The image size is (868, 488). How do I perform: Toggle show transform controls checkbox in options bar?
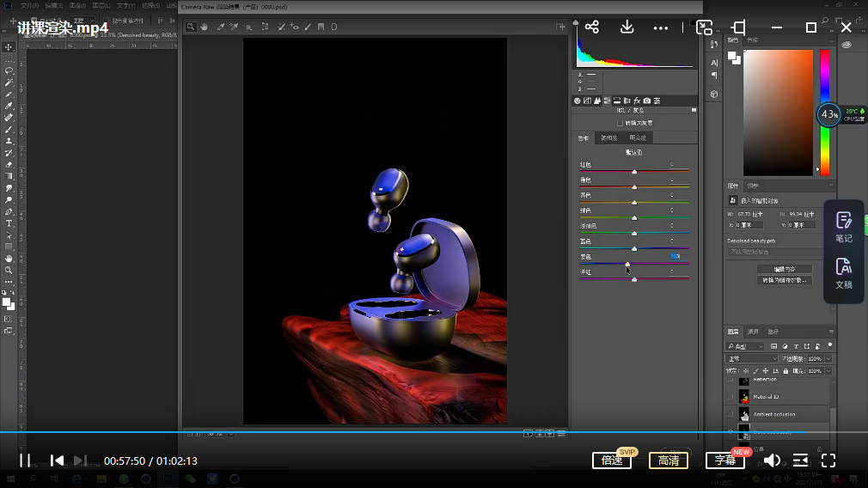click(x=106, y=21)
